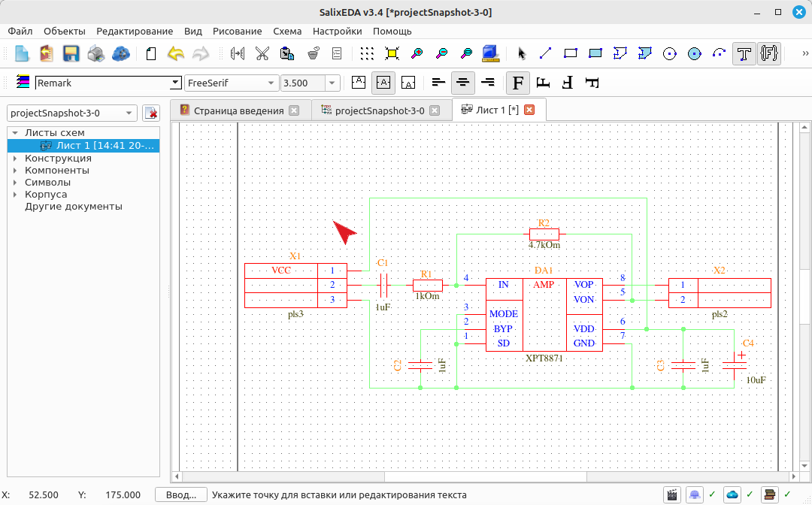Close the Лист 1 tab
The image size is (812, 505).
[529, 110]
